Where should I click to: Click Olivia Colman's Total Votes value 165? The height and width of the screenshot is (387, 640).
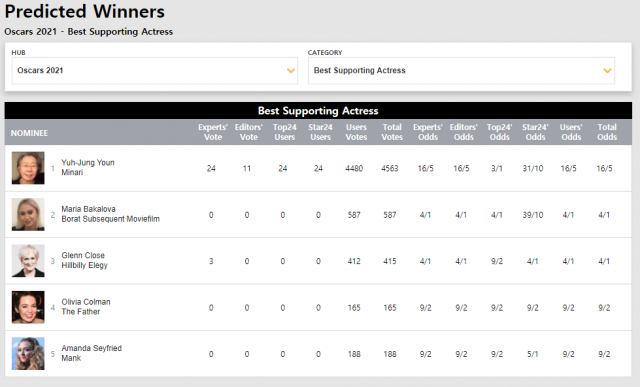click(390, 308)
